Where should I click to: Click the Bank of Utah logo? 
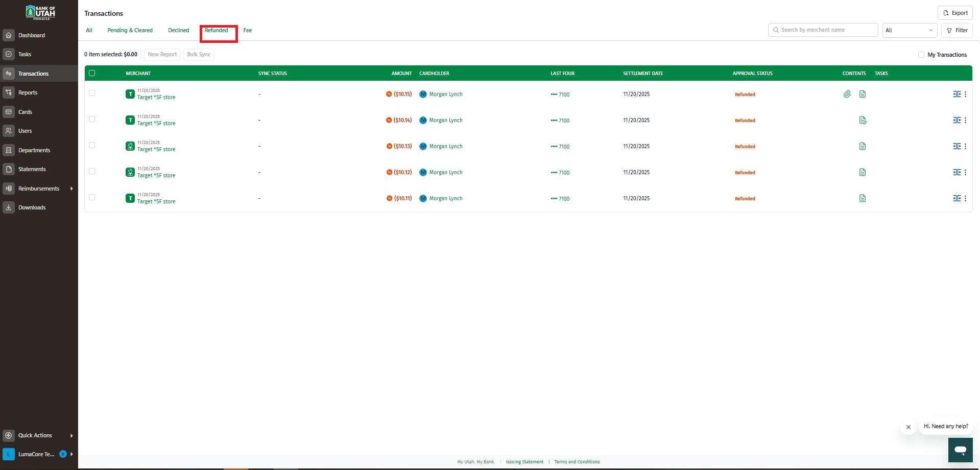[41, 12]
